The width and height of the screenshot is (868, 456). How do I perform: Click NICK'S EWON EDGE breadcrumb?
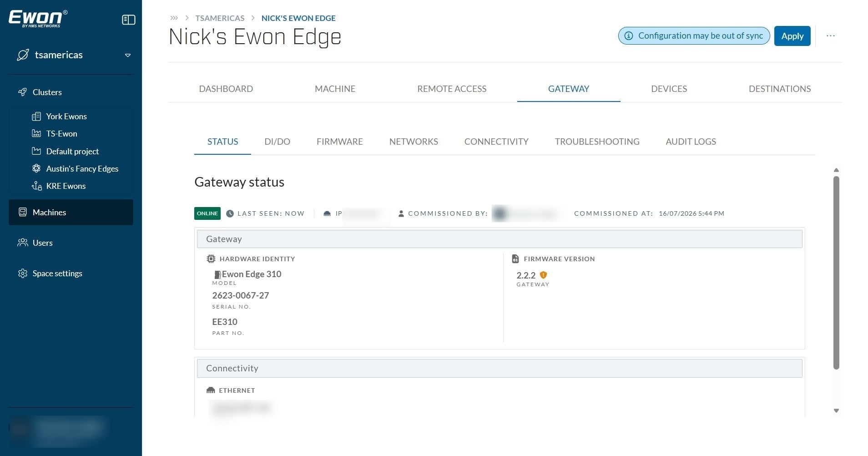point(298,18)
